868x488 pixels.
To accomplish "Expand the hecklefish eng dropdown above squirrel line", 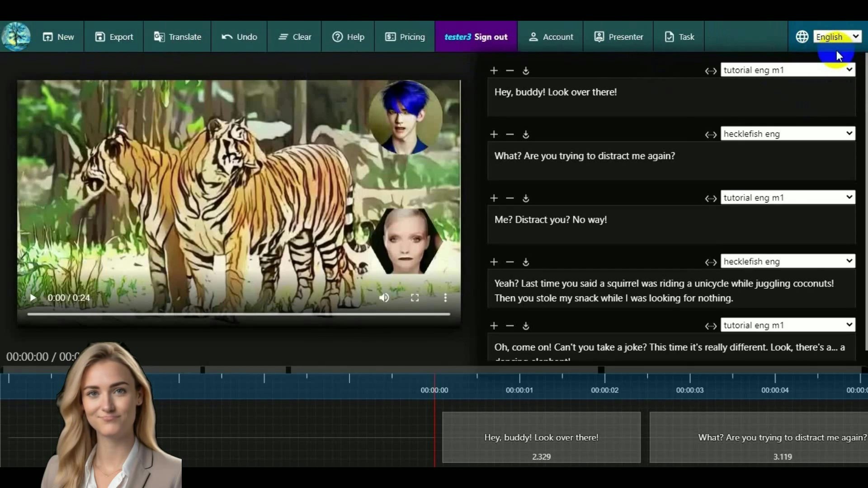I will (788, 261).
